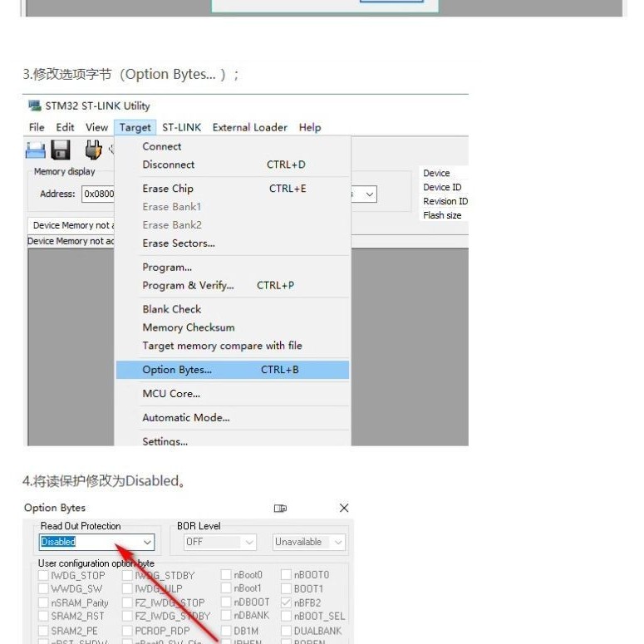Choose Erase Sectors... menu entry

pyautogui.click(x=233, y=243)
